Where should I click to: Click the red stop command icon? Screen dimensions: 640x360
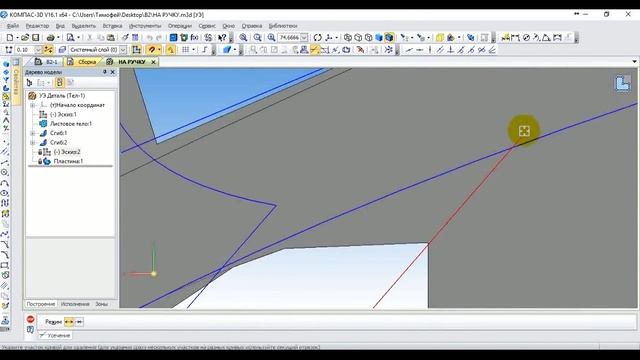point(31,319)
